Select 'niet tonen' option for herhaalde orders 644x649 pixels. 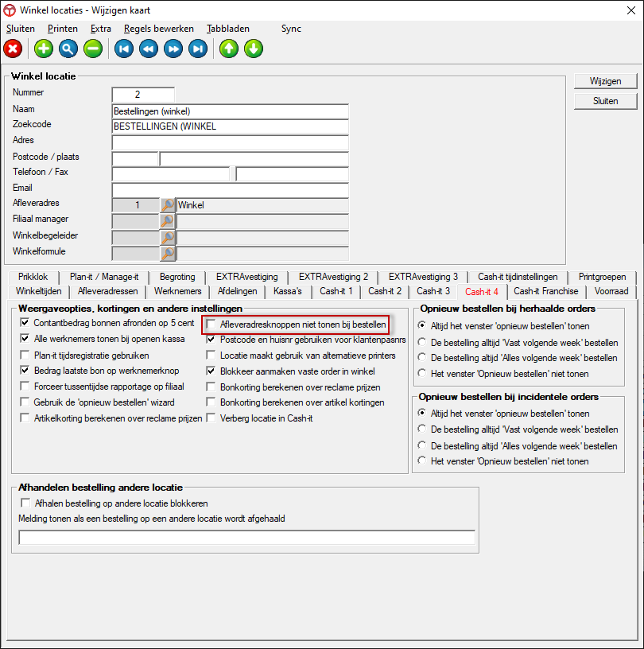pyautogui.click(x=421, y=373)
